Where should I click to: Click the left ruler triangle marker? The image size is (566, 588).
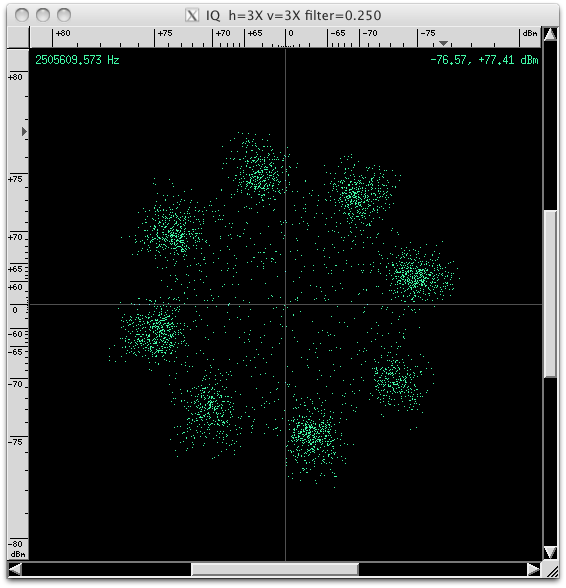click(24, 131)
